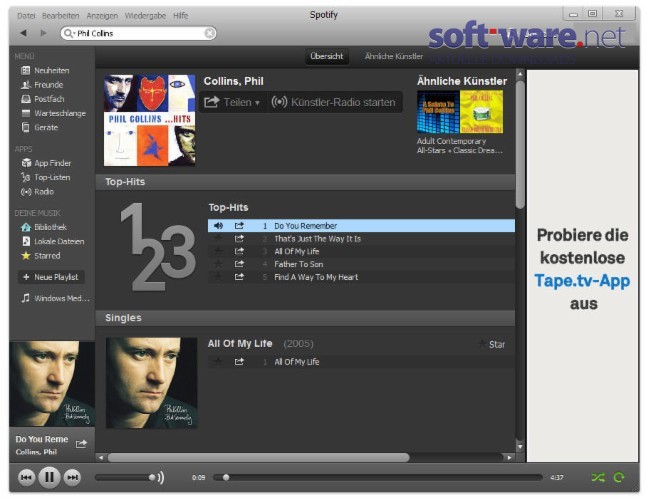Go back with the navigation arrow

pos(23,33)
